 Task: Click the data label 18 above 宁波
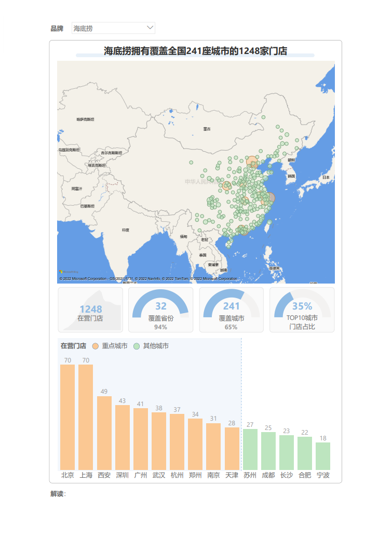(323, 438)
